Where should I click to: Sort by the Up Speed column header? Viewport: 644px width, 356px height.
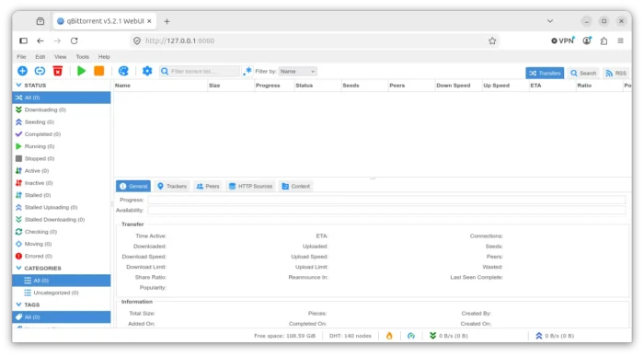(505, 86)
